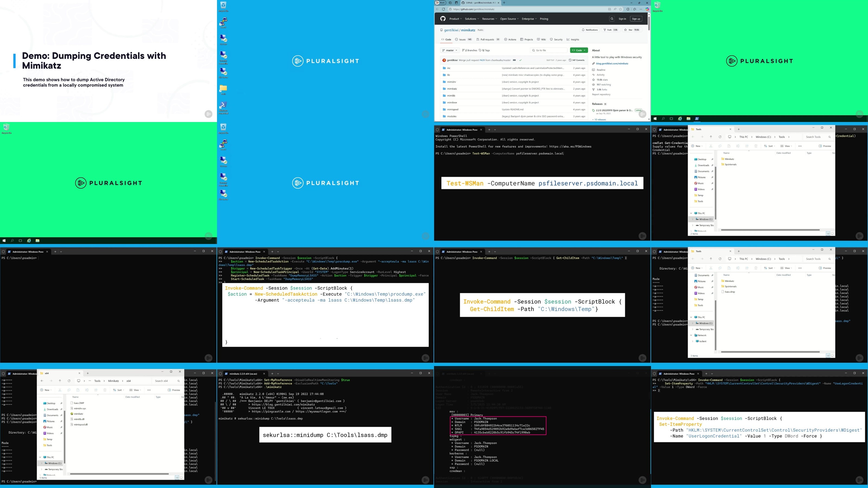Star the gentilkiwi/mimikatz repository
The height and width of the screenshot is (488, 868).
(631, 30)
